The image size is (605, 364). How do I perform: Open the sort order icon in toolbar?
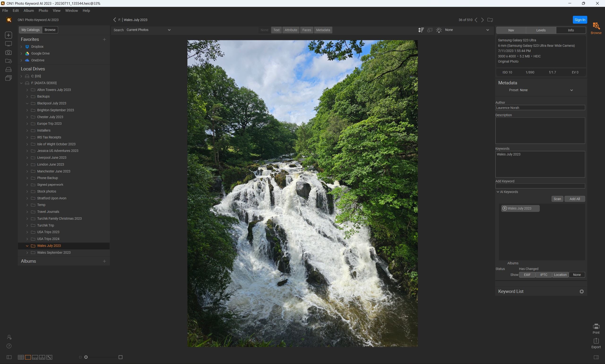421,30
